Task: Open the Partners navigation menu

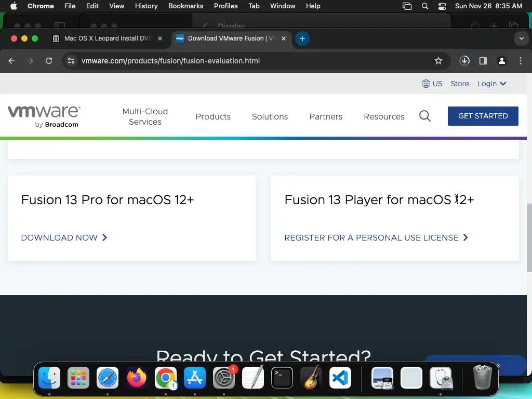Action: click(x=326, y=116)
